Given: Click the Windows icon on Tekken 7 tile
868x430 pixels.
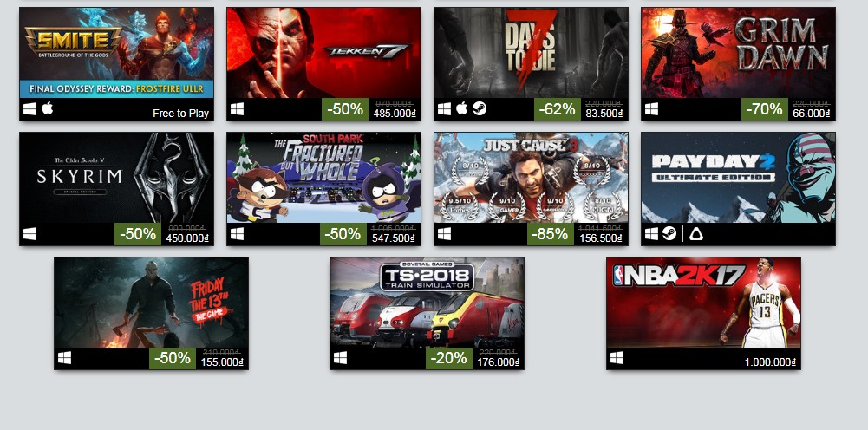Looking at the screenshot, I should tap(237, 109).
